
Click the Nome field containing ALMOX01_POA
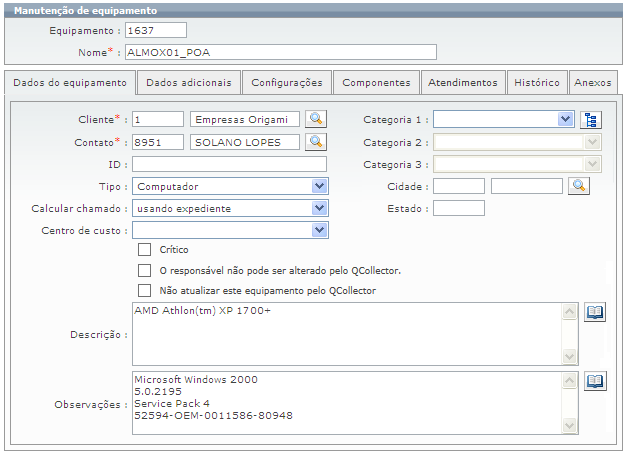click(280, 52)
